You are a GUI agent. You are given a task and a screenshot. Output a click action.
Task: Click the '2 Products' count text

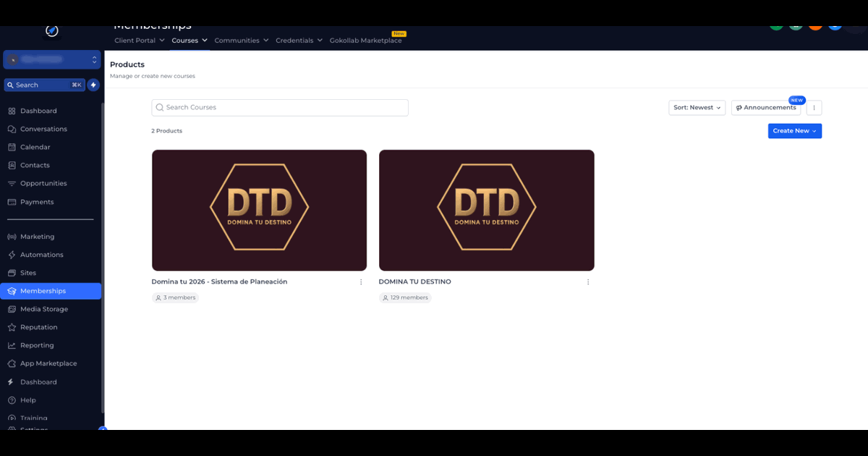(x=166, y=131)
